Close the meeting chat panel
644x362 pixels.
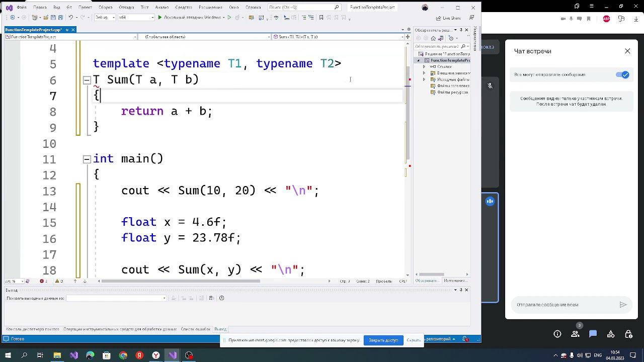tap(627, 51)
